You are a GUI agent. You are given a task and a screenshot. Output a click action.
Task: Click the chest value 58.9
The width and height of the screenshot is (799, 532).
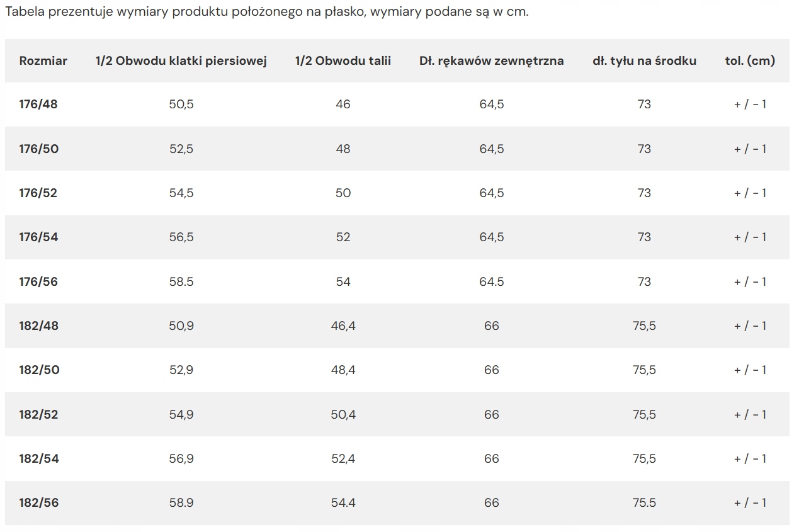click(181, 503)
